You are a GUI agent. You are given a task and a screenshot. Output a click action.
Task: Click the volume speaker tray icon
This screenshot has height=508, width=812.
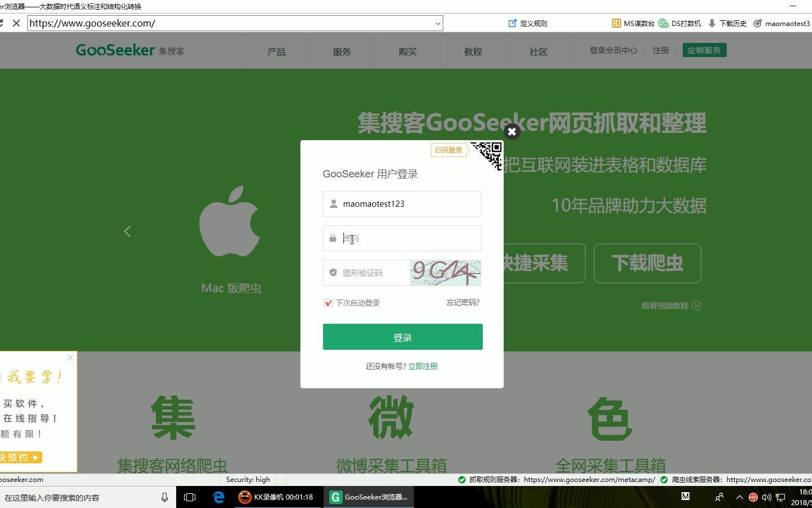(x=766, y=497)
